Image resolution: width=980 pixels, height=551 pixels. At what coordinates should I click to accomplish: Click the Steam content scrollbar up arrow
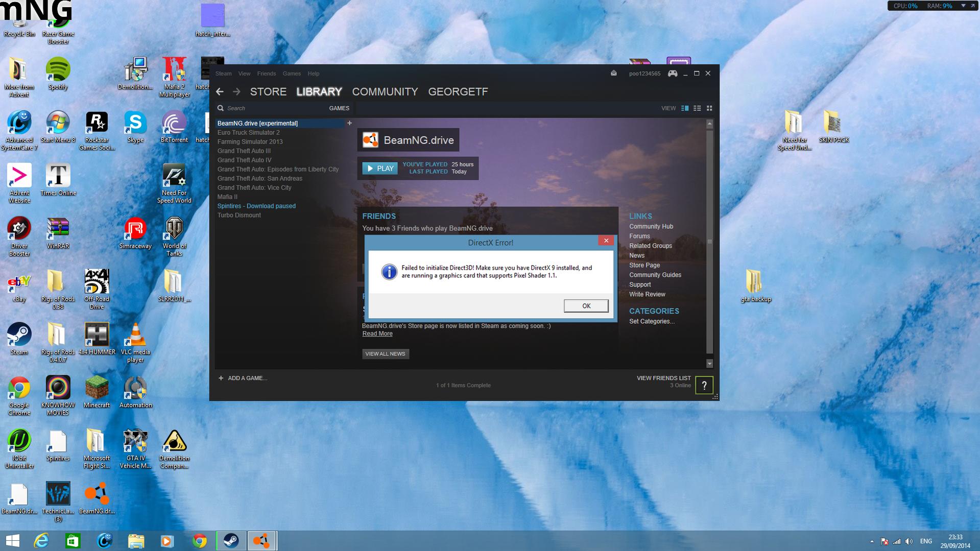pyautogui.click(x=709, y=124)
